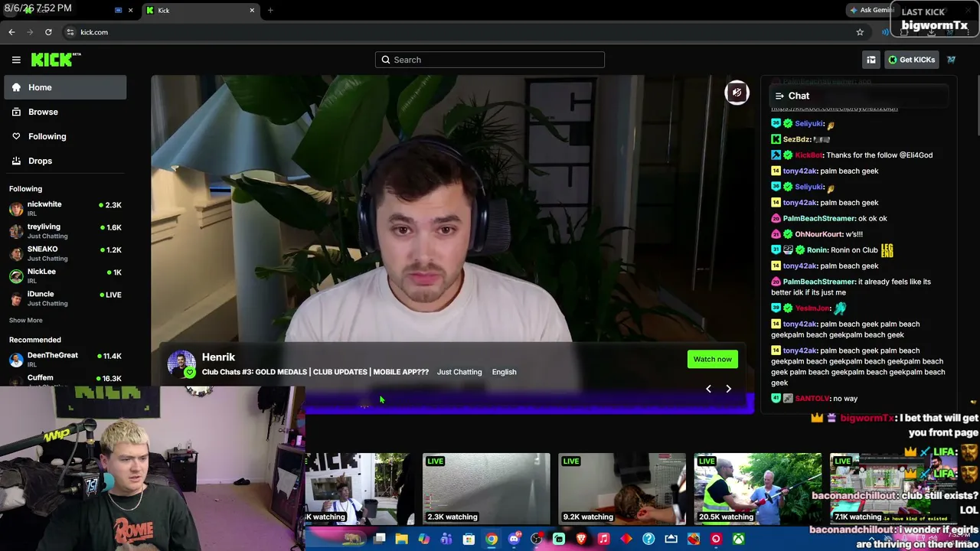Image resolution: width=980 pixels, height=551 pixels.
Task: Expand the Following list with Show more
Action: 26,320
